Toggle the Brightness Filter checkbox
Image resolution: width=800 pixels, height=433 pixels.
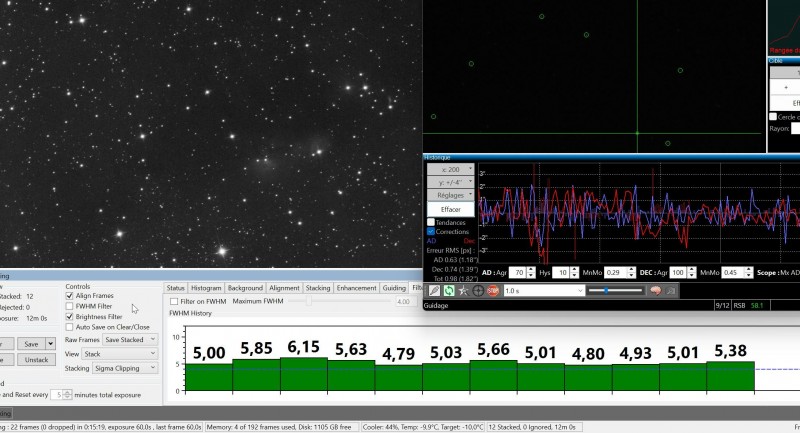coord(69,317)
